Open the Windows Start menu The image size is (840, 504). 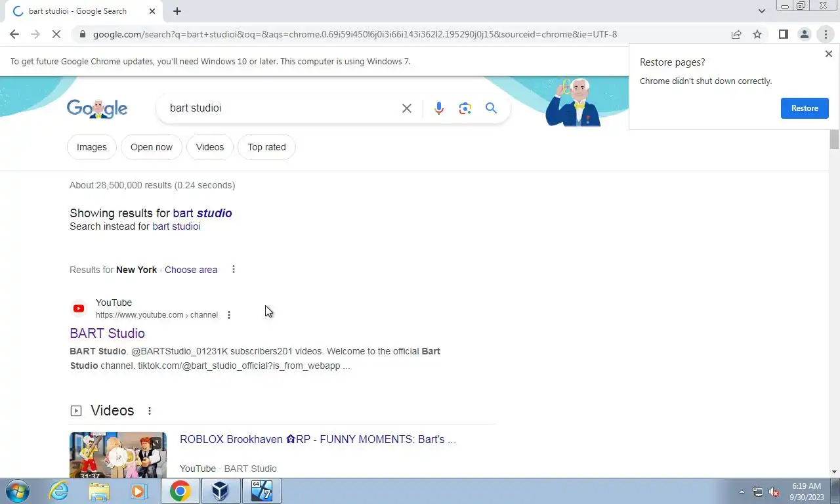[17, 491]
